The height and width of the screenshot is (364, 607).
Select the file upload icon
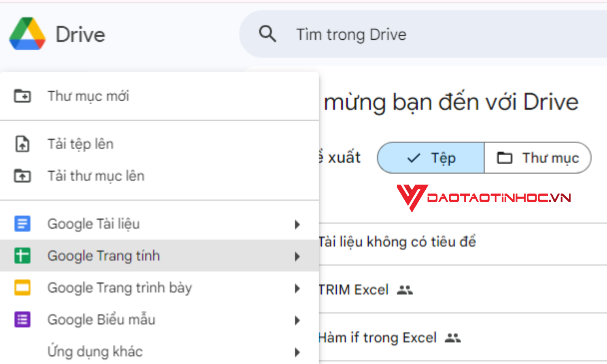22,144
